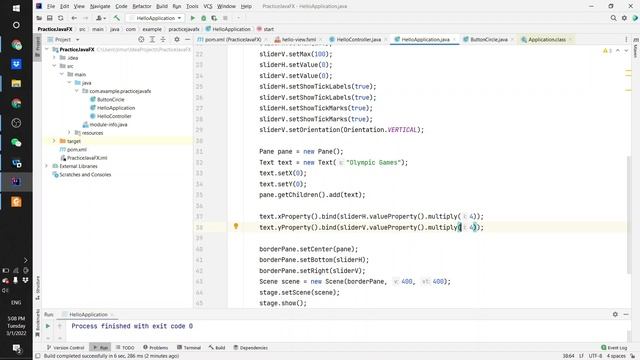Open run configuration dropdown HelloApplication
The height and width of the screenshot is (360, 640).
point(156,18)
